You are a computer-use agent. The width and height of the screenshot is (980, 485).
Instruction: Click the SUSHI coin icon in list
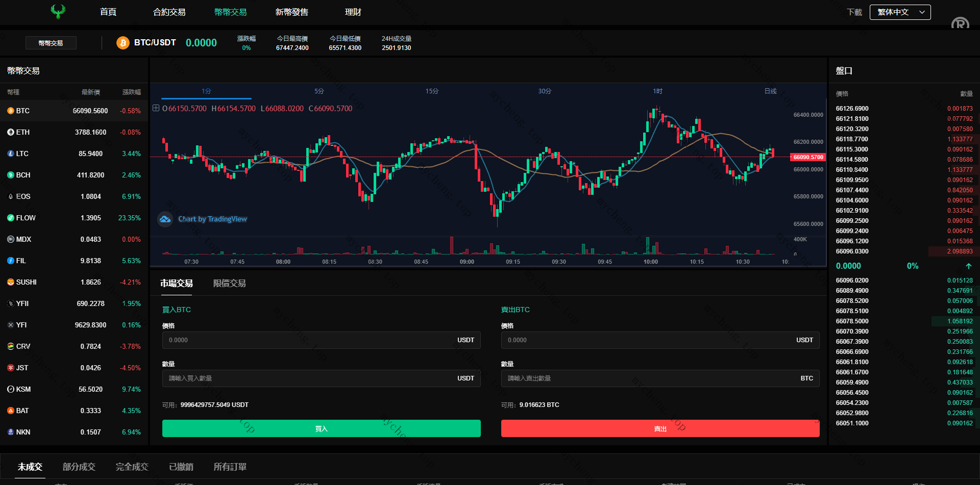point(11,282)
